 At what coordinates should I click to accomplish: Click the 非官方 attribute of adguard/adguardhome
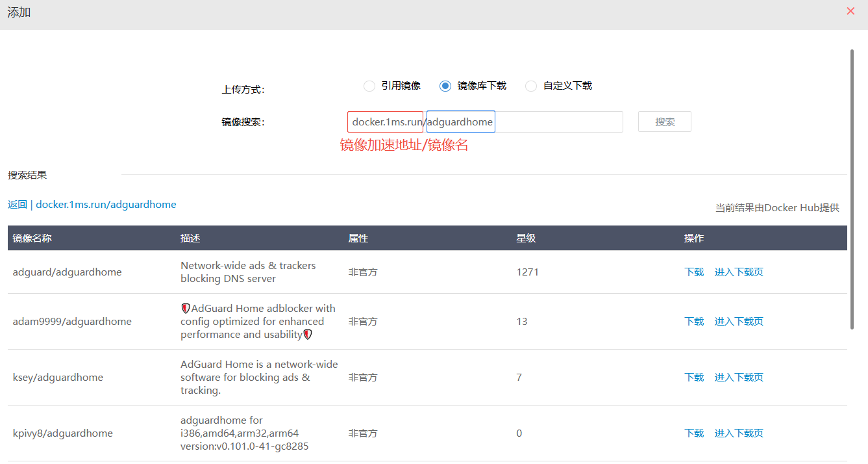click(x=363, y=272)
